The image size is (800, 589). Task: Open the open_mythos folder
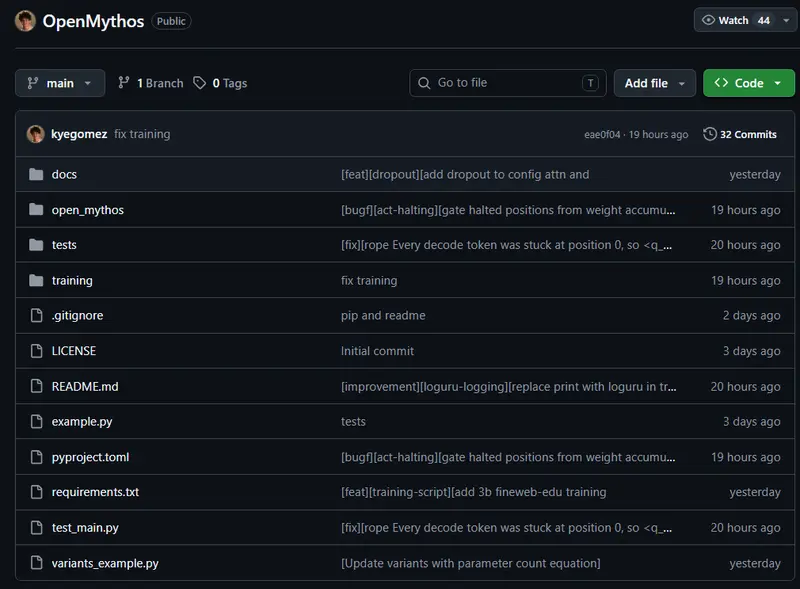pyautogui.click(x=88, y=210)
